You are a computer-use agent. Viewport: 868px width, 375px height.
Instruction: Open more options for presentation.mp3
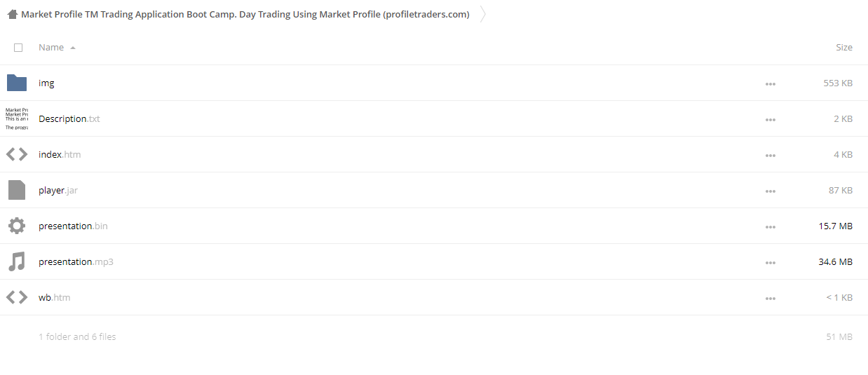click(771, 262)
